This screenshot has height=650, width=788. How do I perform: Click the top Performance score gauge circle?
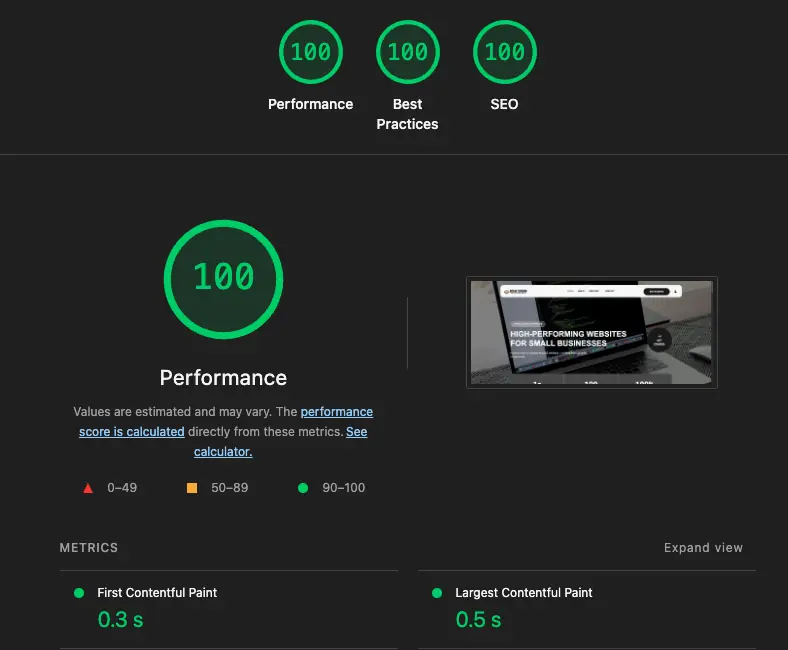(x=310, y=52)
